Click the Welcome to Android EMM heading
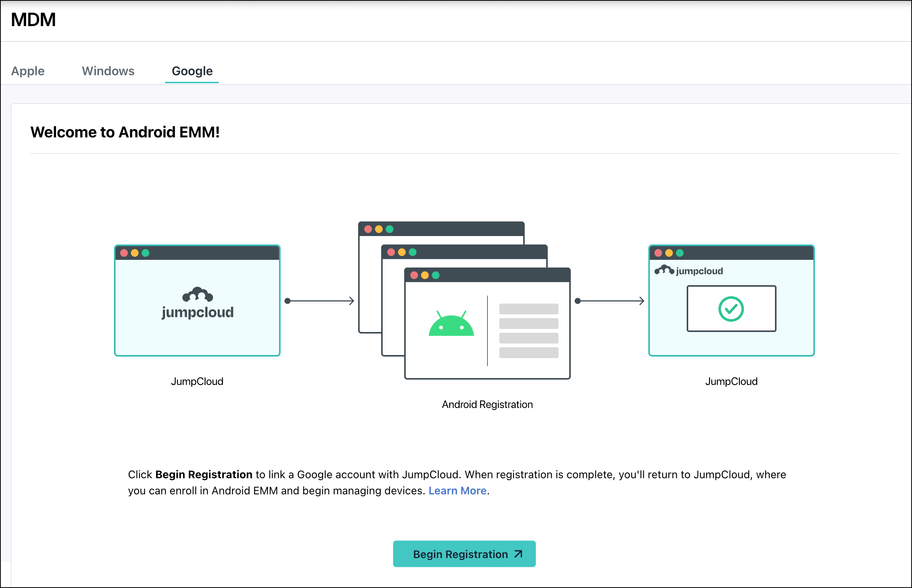 (125, 132)
